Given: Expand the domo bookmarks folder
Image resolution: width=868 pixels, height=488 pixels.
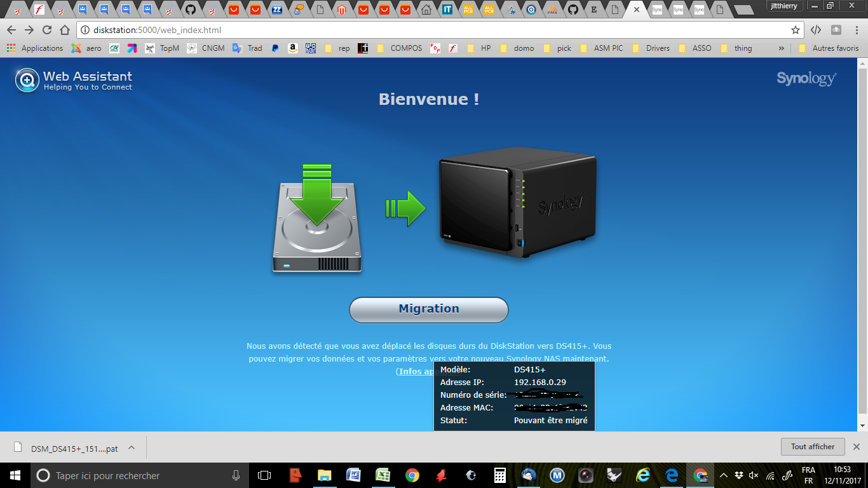Looking at the screenshot, I should [x=517, y=48].
